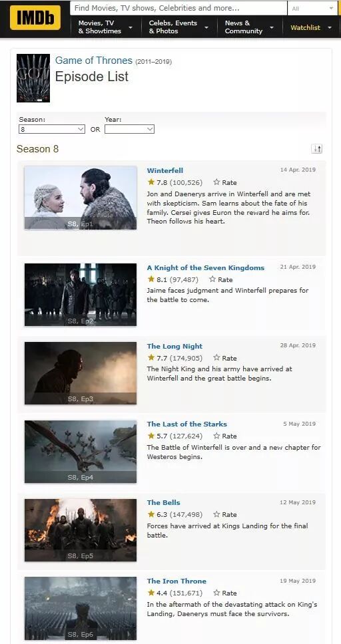Open The Iron Throne episode link
The image size is (341, 644).
pyautogui.click(x=177, y=581)
